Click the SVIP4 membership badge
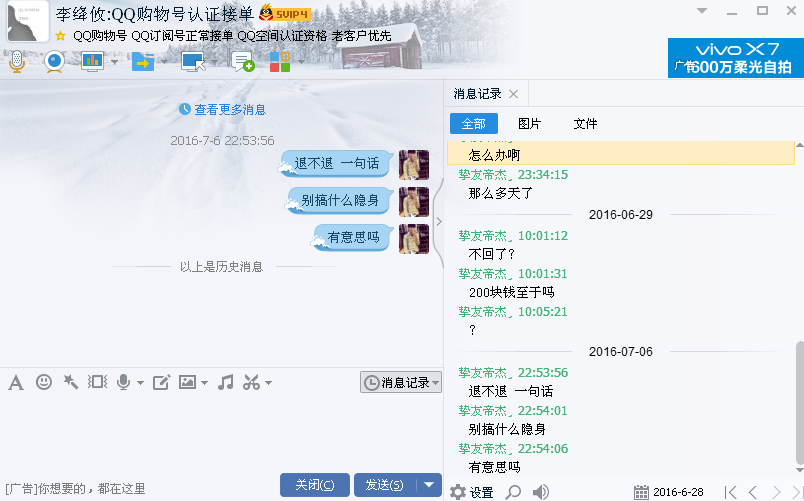This screenshot has height=501, width=804. click(x=285, y=13)
